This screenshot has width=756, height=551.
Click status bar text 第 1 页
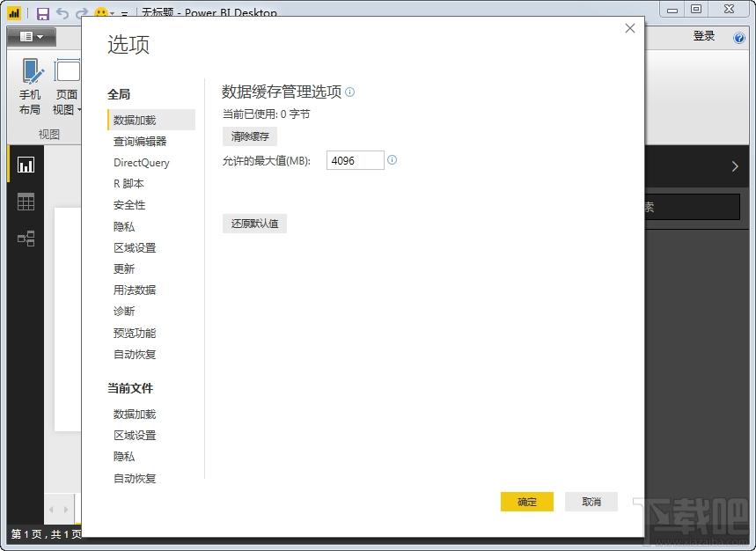[x=26, y=533]
